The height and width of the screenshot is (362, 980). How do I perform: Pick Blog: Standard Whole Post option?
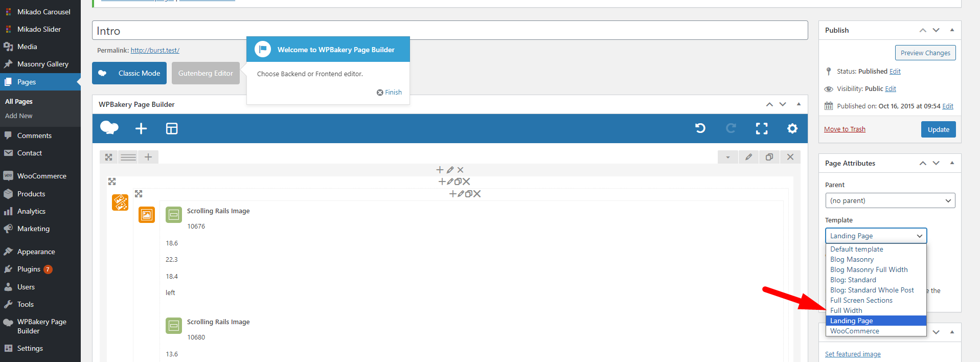[x=876, y=290]
